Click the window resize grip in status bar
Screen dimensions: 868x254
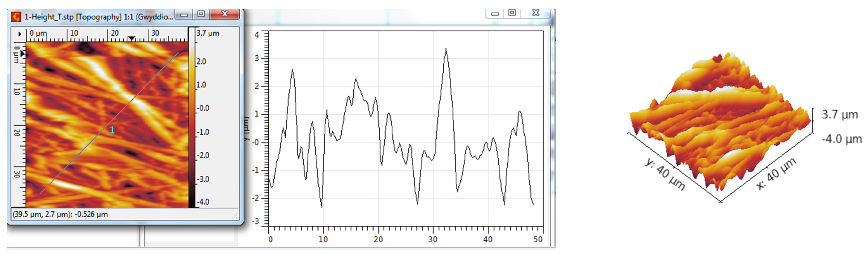click(235, 216)
